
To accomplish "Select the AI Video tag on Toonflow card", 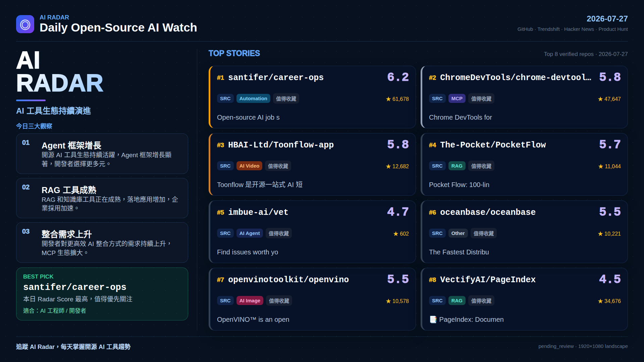I will [x=249, y=166].
